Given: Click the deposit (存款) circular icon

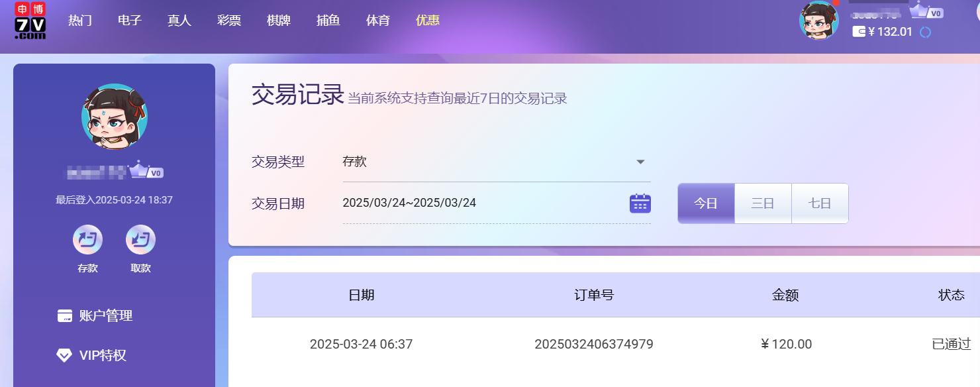Looking at the screenshot, I should (x=87, y=240).
